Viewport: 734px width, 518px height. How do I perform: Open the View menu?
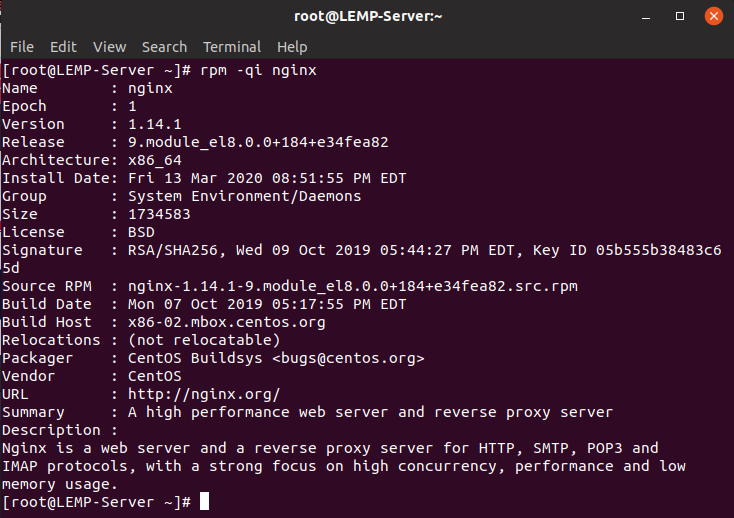pos(110,47)
